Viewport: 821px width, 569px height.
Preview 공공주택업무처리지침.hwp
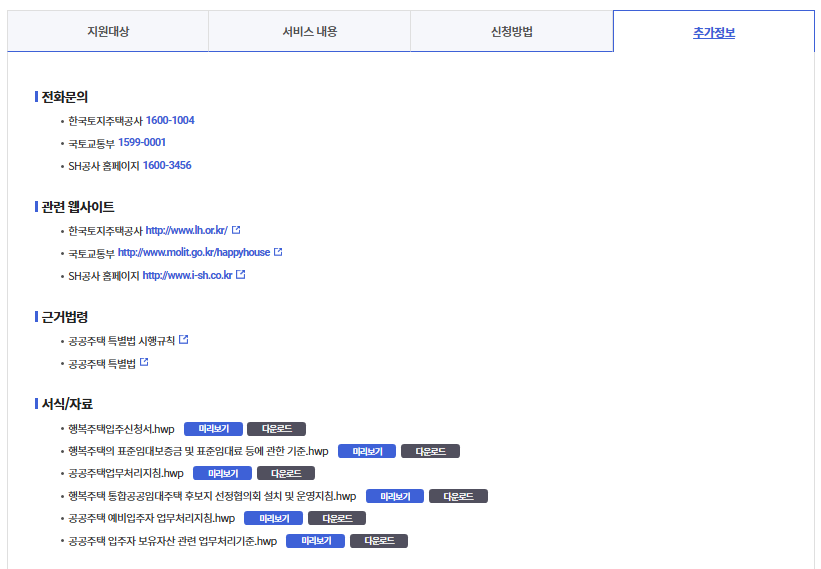[x=223, y=473]
